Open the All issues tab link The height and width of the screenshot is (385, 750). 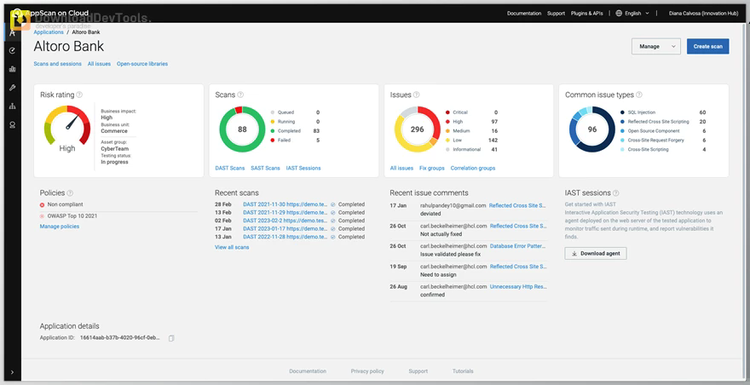(99, 64)
